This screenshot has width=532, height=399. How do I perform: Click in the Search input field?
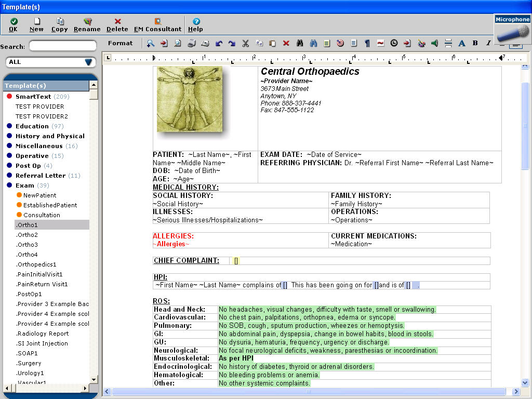point(62,46)
